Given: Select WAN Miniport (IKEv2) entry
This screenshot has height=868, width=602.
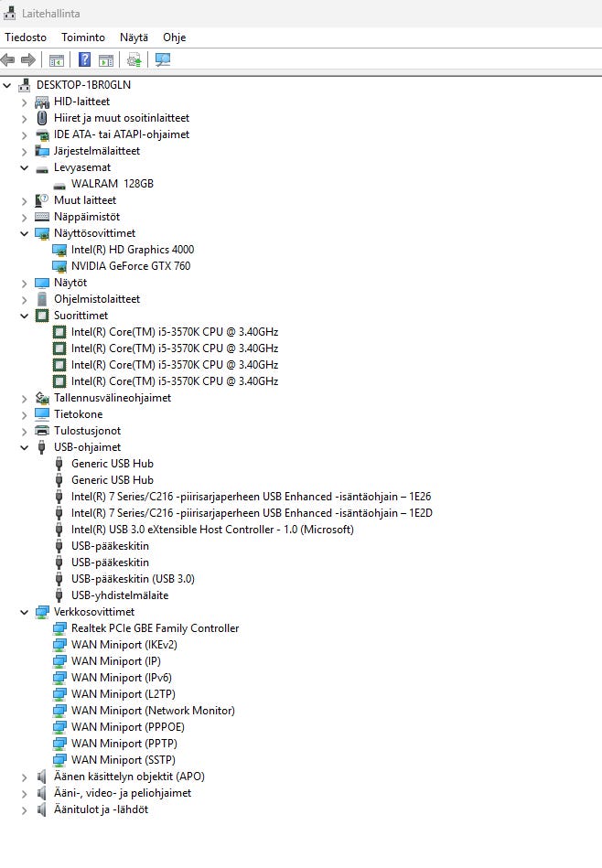Looking at the screenshot, I should click(124, 645).
